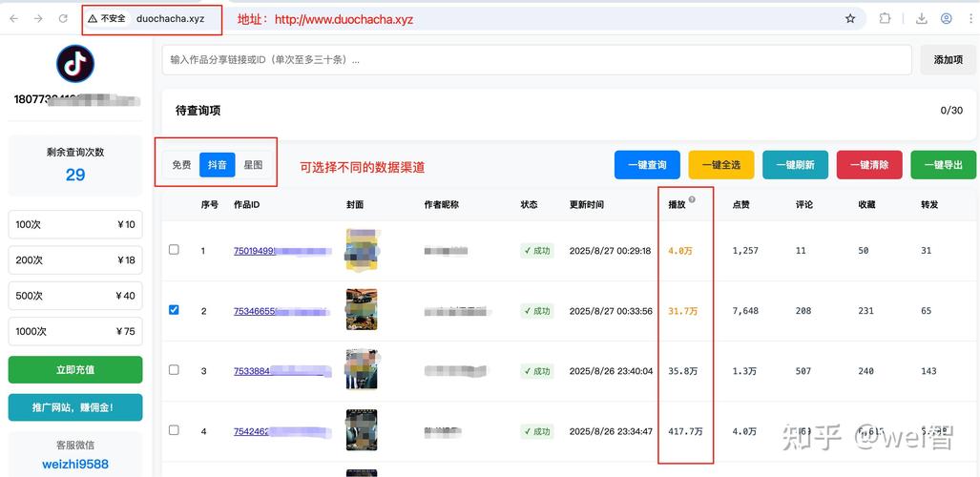Click the browser forward arrow
Viewport: 980px width, 477px height.
pos(38,18)
